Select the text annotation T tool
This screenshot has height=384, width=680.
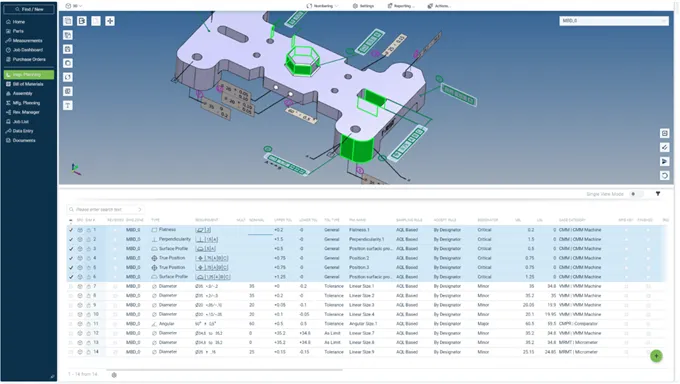(68, 105)
